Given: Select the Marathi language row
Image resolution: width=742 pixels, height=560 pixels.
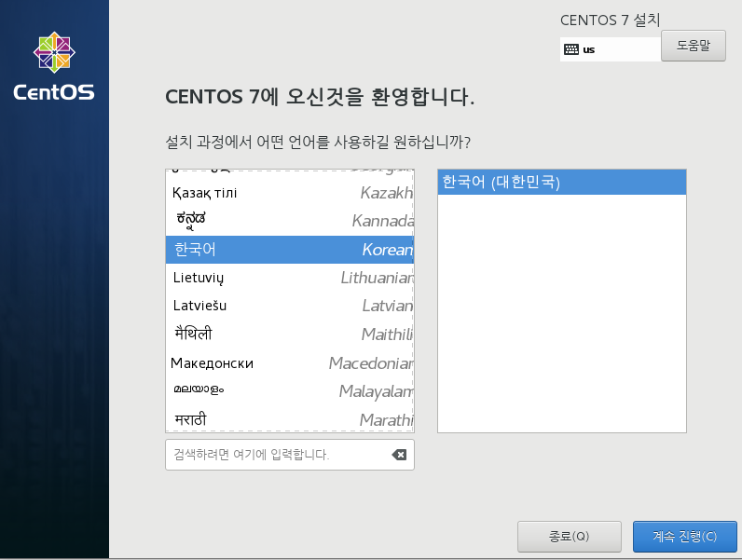Looking at the screenshot, I should (290, 418).
